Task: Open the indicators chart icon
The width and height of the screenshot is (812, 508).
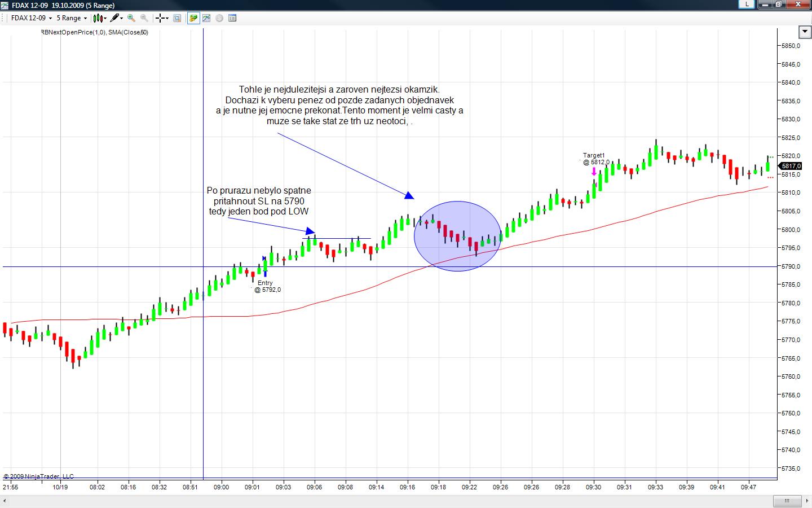Action: [206, 18]
